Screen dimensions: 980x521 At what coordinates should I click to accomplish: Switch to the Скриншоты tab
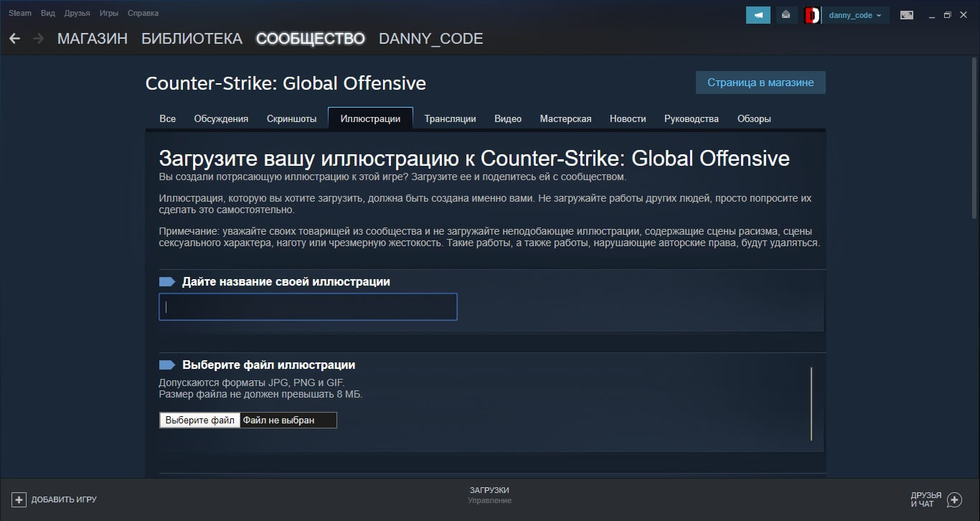click(x=291, y=118)
